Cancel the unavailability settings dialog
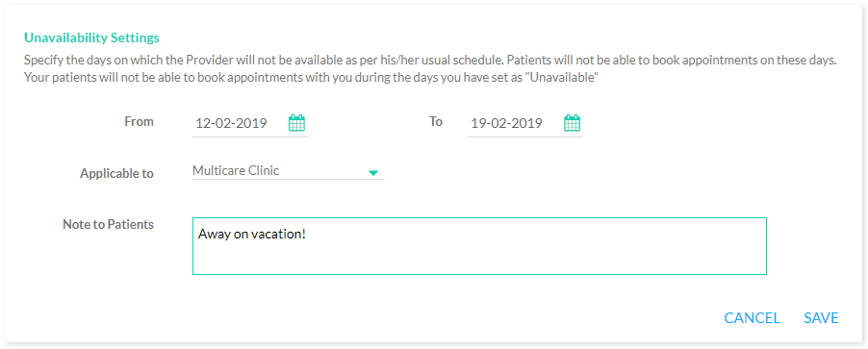The height and width of the screenshot is (349, 868). [752, 318]
